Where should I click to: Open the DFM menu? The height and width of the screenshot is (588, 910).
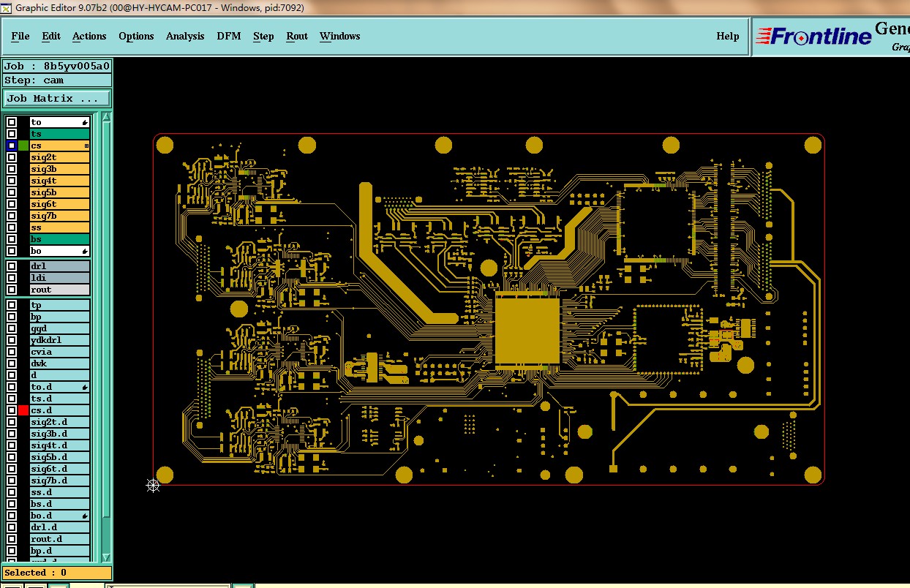228,36
